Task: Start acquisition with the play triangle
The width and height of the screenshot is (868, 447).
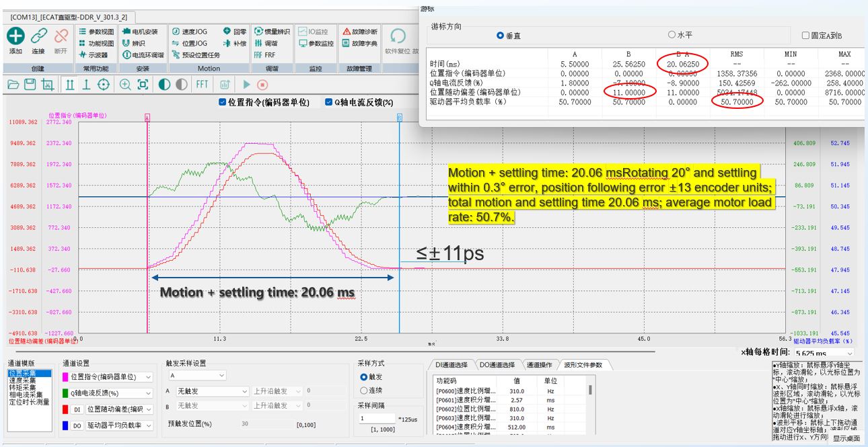Action: (246, 84)
